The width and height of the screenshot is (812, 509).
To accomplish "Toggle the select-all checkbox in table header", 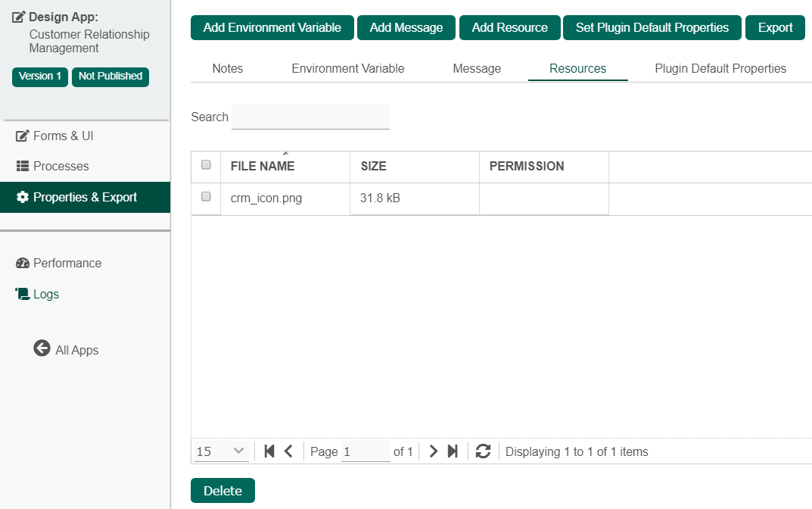I will [206, 165].
